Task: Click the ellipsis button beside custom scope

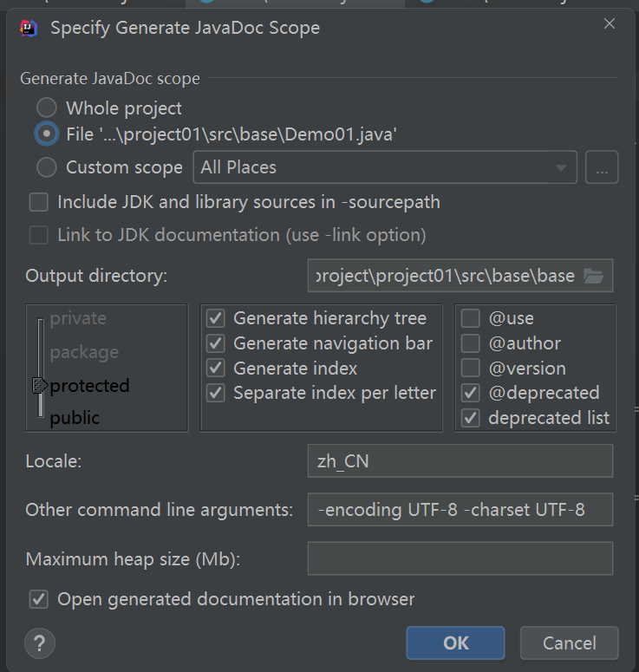Action: tap(602, 167)
